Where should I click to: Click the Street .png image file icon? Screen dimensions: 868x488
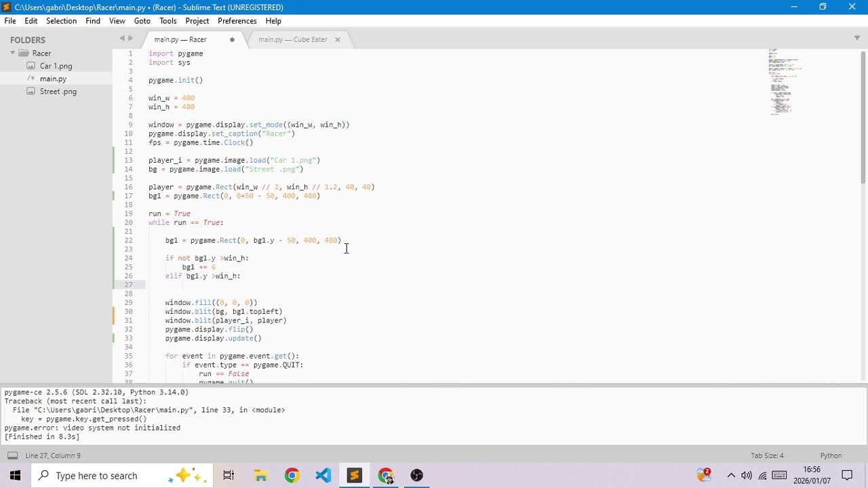[31, 91]
